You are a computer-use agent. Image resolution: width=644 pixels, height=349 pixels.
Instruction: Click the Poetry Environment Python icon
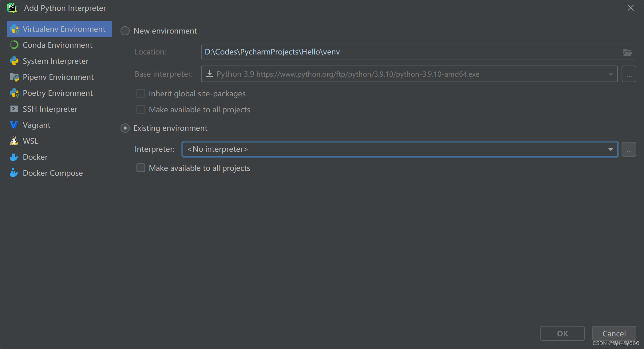(x=14, y=93)
